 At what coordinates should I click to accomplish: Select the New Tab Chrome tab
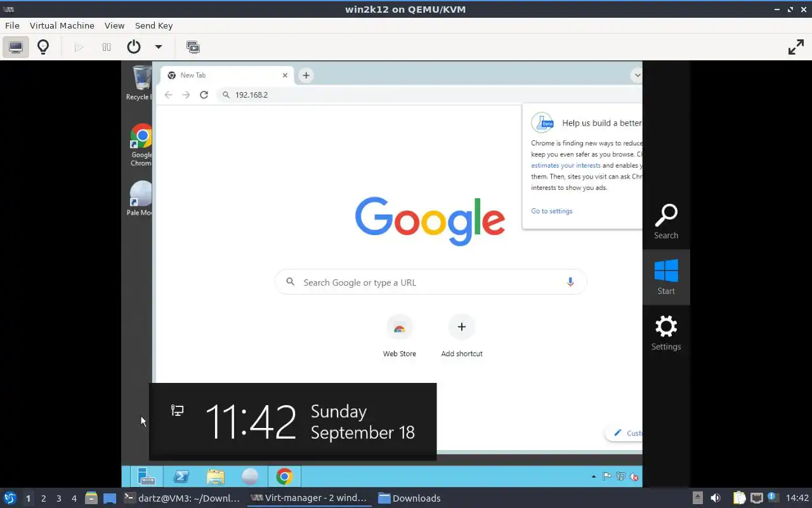(227, 75)
